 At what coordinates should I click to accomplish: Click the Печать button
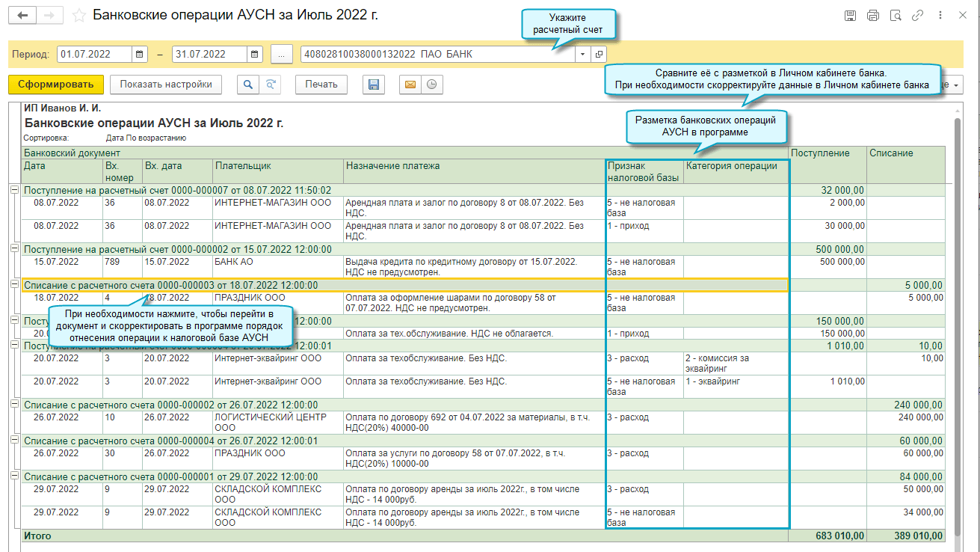coord(321,85)
